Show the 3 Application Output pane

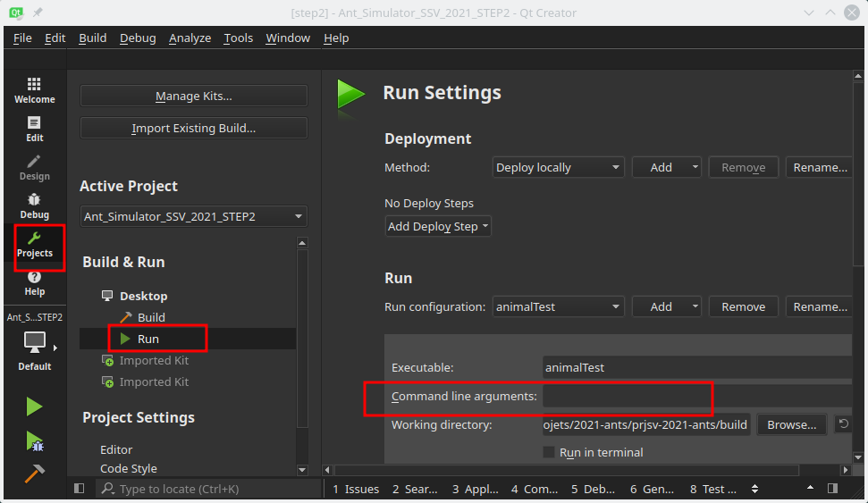coord(475,489)
